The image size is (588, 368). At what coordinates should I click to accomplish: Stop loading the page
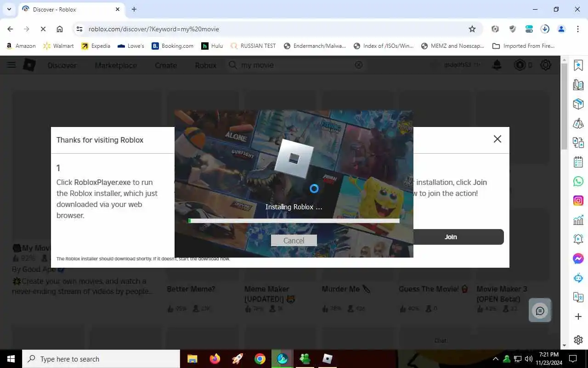coord(43,29)
